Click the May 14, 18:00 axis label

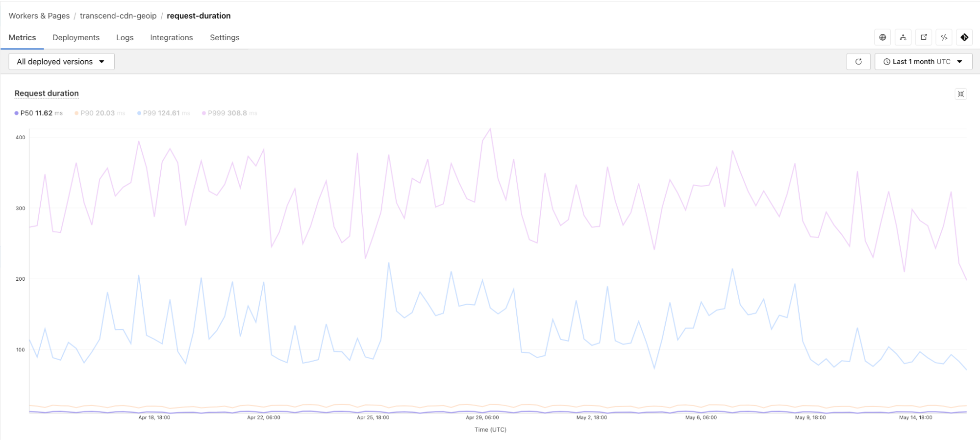pyautogui.click(x=916, y=417)
